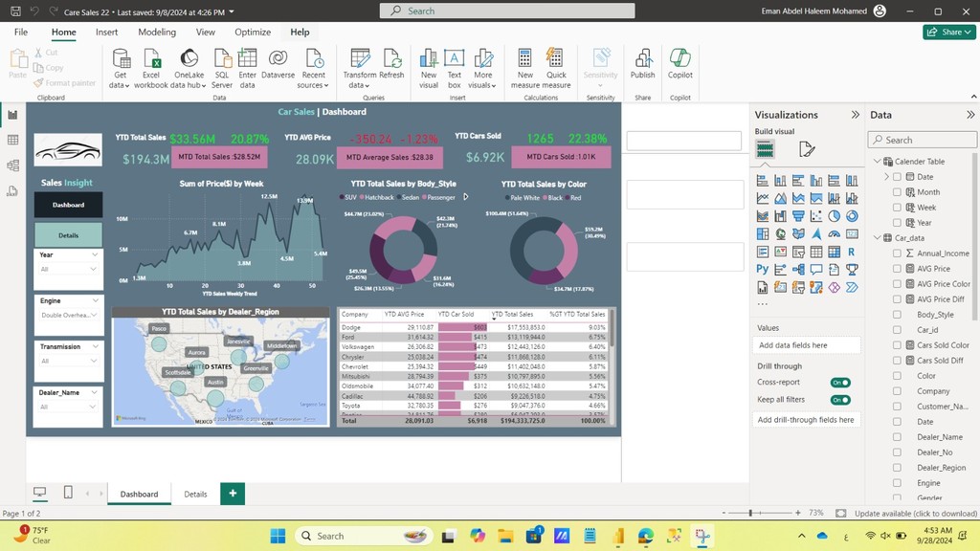
Task: Click Update available status link
Action: (916, 514)
